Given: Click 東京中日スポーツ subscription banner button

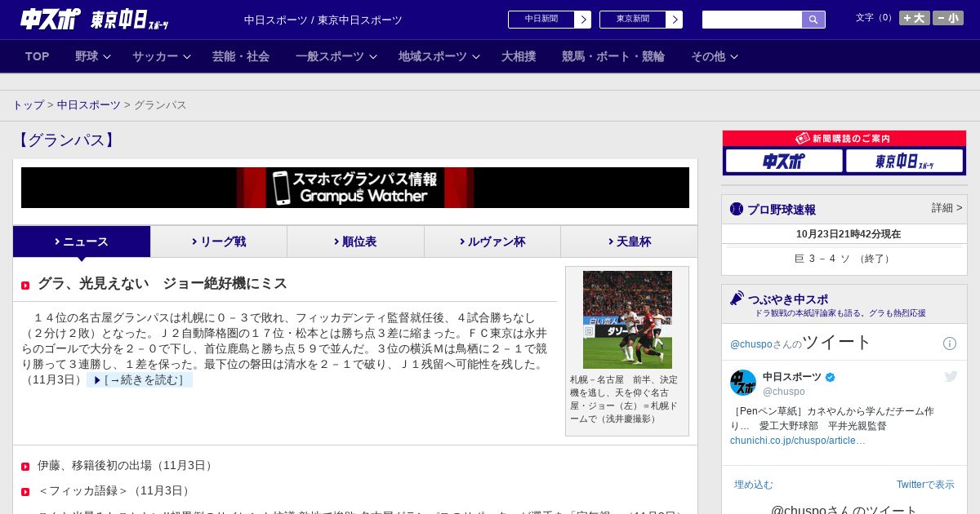Looking at the screenshot, I should click(x=904, y=161).
